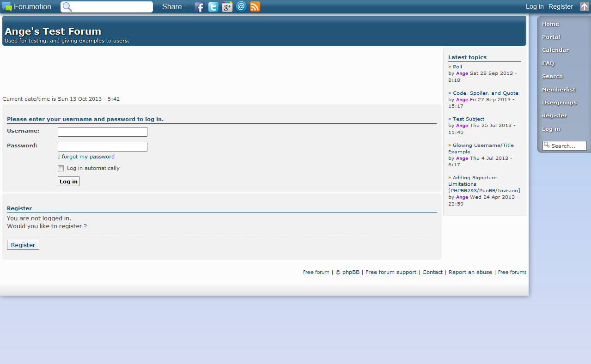Share the forum on Twitter
This screenshot has width=591, height=364.
[x=213, y=7]
